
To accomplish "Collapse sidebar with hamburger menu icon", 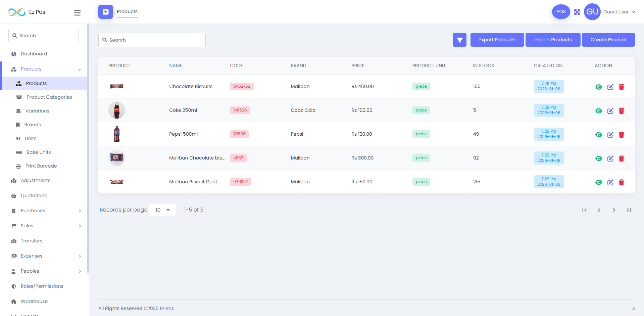I will tap(77, 13).
